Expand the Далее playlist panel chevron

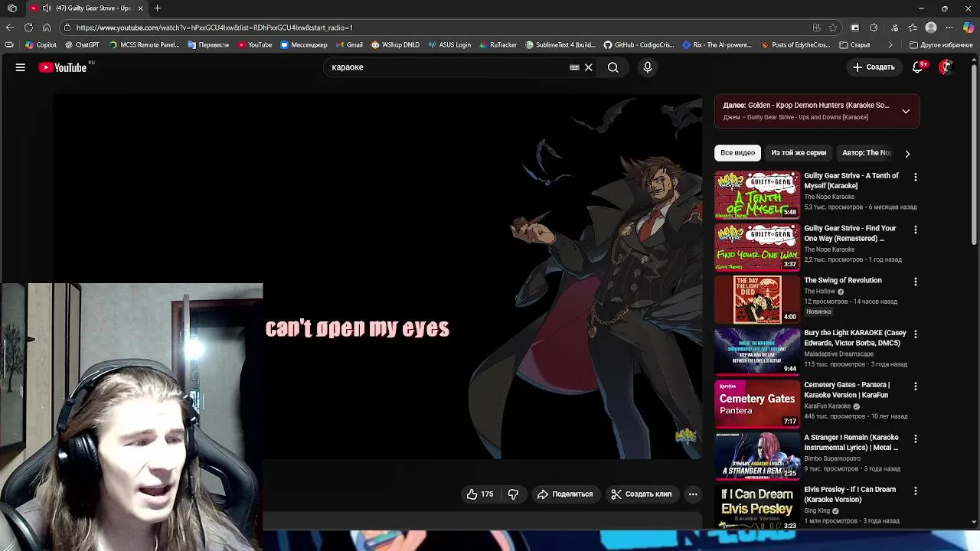906,111
